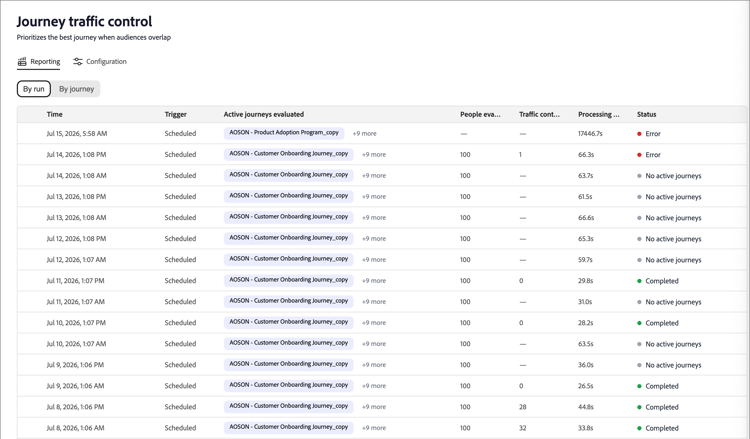Expand +9 more for Jul 13 1:08 PM run
The height and width of the screenshot is (439, 750).
tap(374, 197)
